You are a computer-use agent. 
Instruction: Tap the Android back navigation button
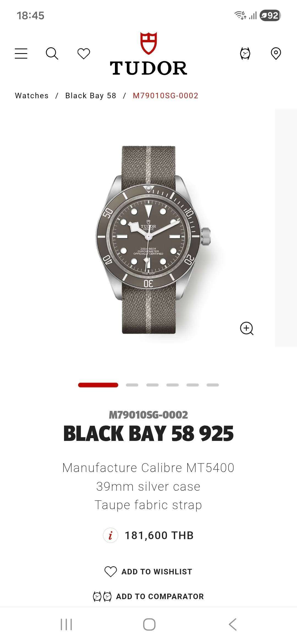click(x=233, y=624)
